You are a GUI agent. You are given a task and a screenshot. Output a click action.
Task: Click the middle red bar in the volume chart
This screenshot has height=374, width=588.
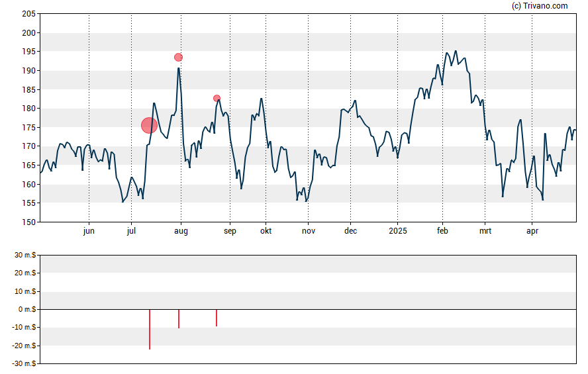(179, 319)
